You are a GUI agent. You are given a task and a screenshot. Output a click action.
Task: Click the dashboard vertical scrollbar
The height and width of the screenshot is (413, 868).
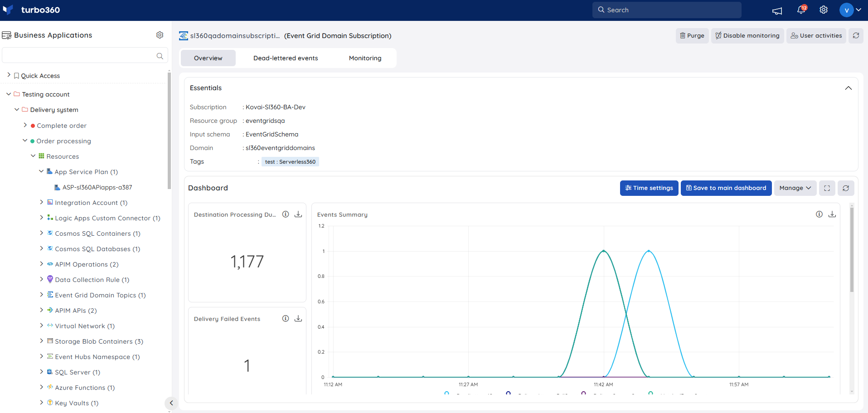click(852, 249)
